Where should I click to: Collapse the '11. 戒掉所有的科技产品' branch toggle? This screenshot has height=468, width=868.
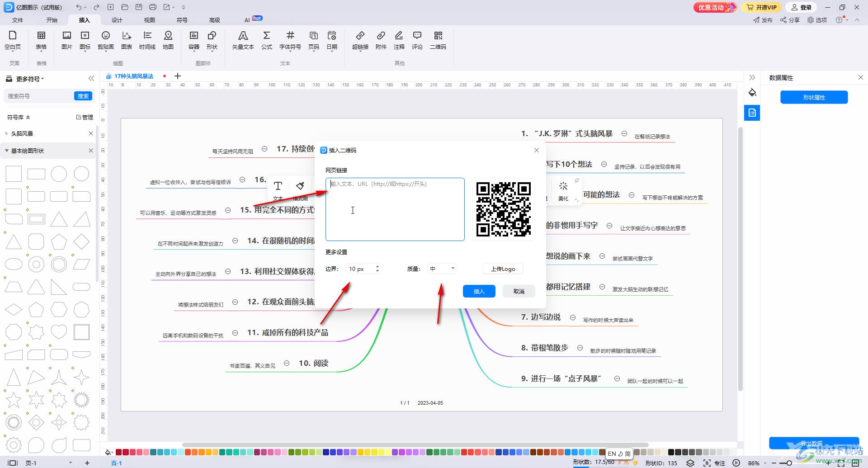point(235,333)
